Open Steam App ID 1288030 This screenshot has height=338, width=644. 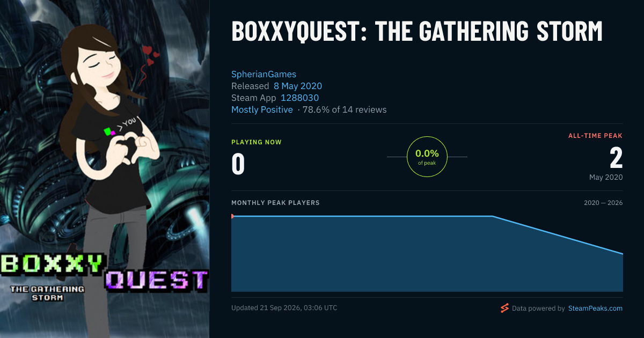(300, 98)
